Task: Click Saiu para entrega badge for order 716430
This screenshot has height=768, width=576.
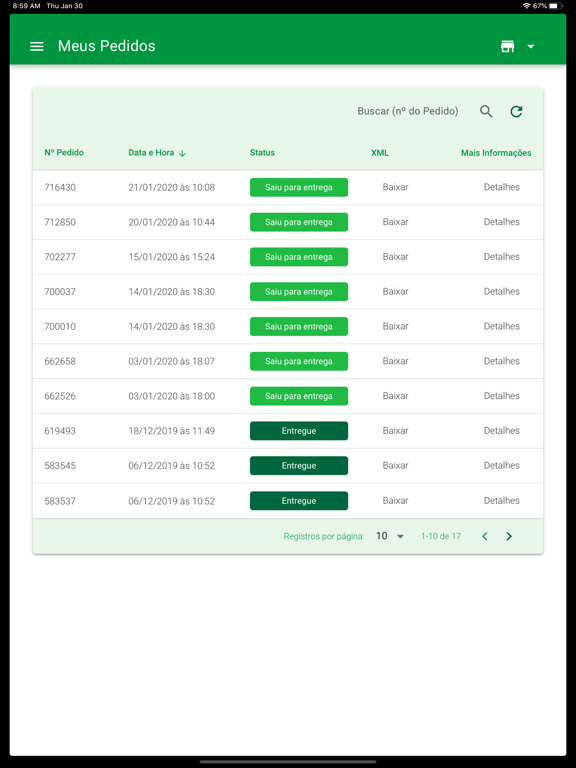Action: point(299,187)
